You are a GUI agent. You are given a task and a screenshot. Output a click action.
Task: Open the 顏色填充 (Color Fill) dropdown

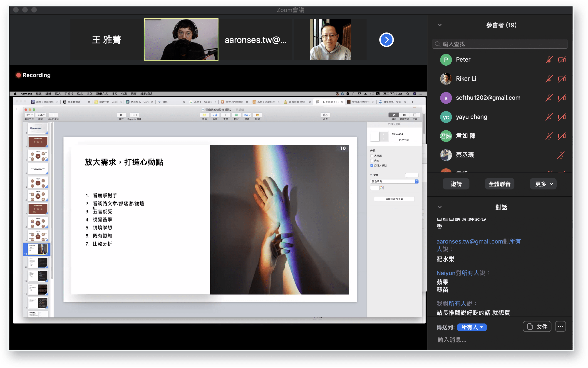[394, 182]
